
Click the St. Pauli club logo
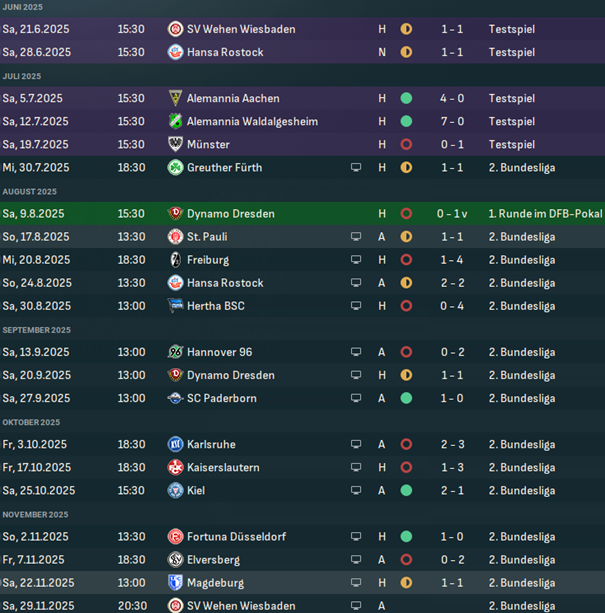176,237
